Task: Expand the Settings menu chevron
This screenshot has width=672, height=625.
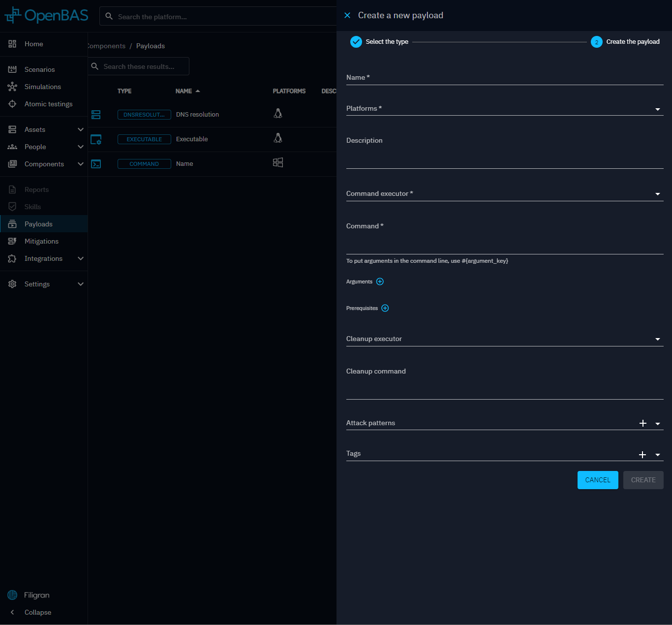Action: [x=81, y=284]
